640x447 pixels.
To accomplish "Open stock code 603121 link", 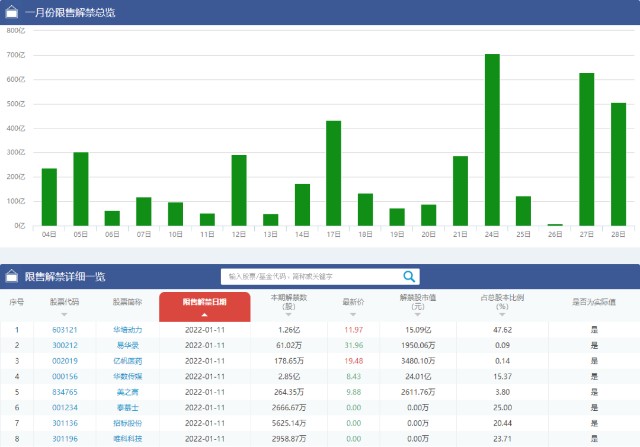I will click(65, 329).
